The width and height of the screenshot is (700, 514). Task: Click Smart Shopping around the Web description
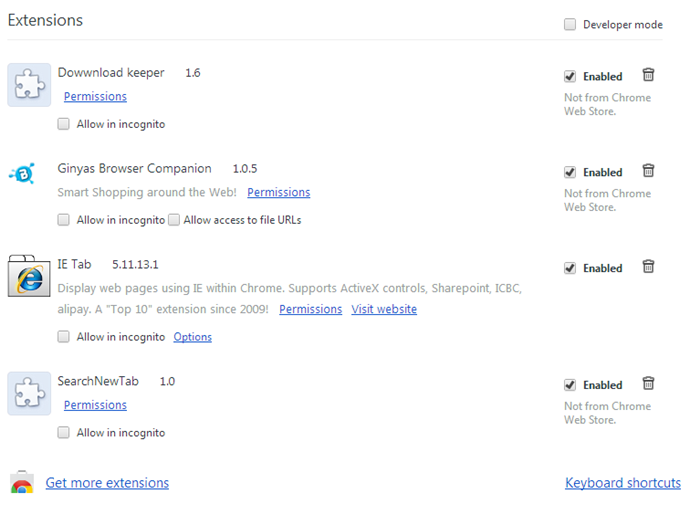point(147,192)
